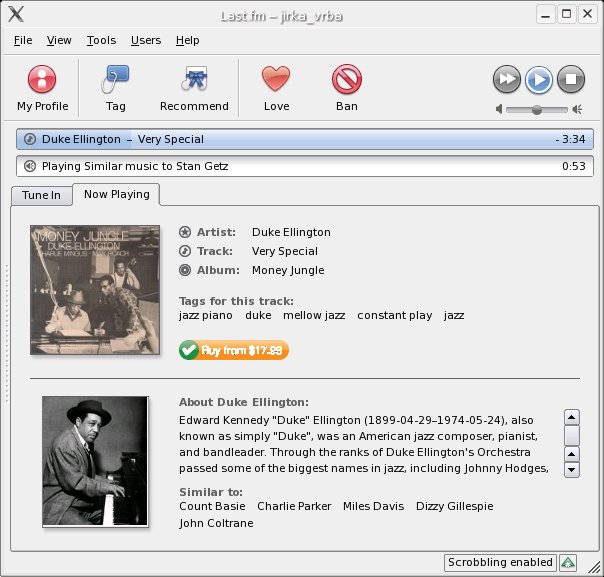Click the loud volume speaker icon
The image size is (604, 577).
577,109
